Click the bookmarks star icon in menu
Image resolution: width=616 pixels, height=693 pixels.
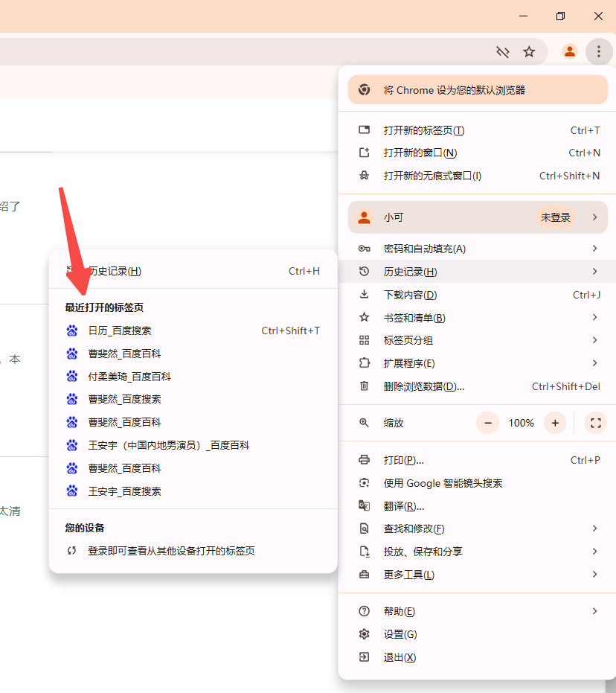click(364, 317)
